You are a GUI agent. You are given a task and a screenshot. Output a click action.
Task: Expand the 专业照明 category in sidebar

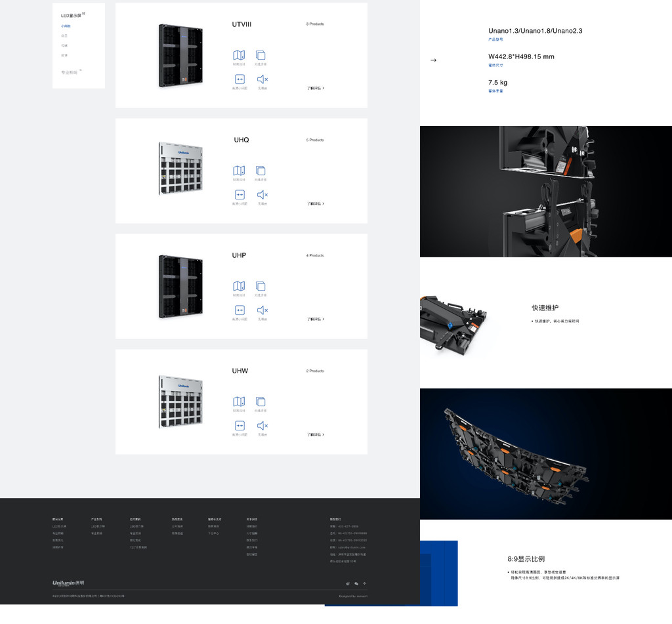69,72
